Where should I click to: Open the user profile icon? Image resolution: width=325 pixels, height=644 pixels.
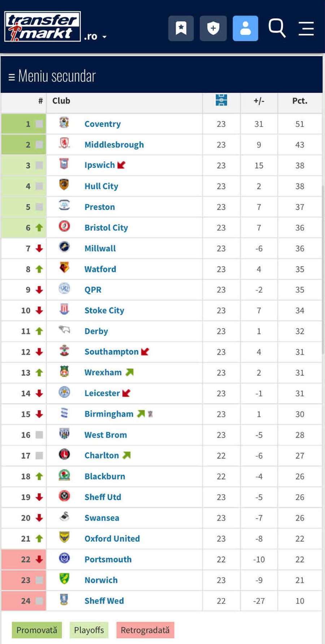click(245, 28)
